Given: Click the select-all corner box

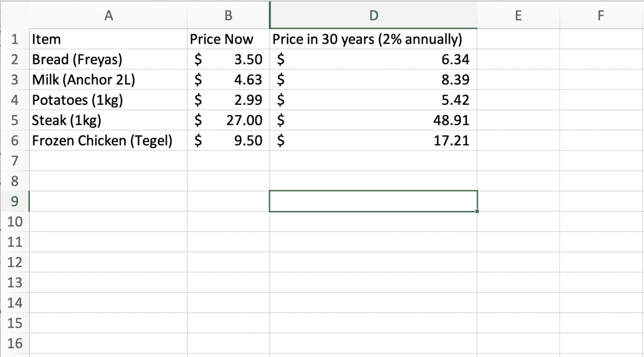Looking at the screenshot, I should click(x=15, y=15).
